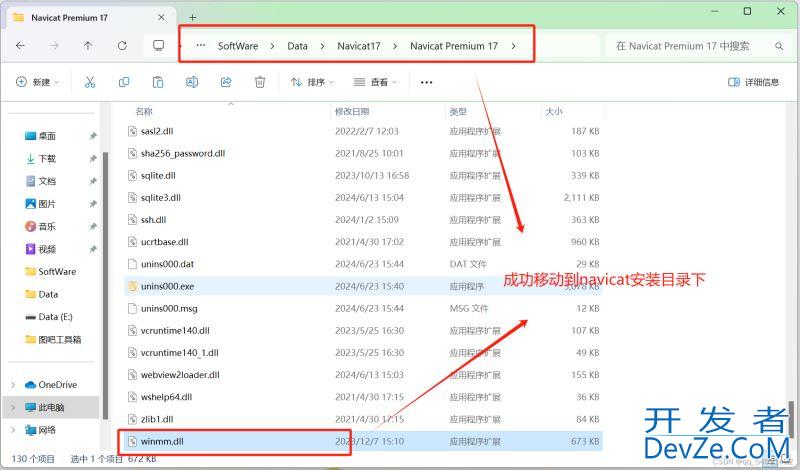The width and height of the screenshot is (800, 470).
Task: Expand the 网络 tree node
Action: click(13, 430)
